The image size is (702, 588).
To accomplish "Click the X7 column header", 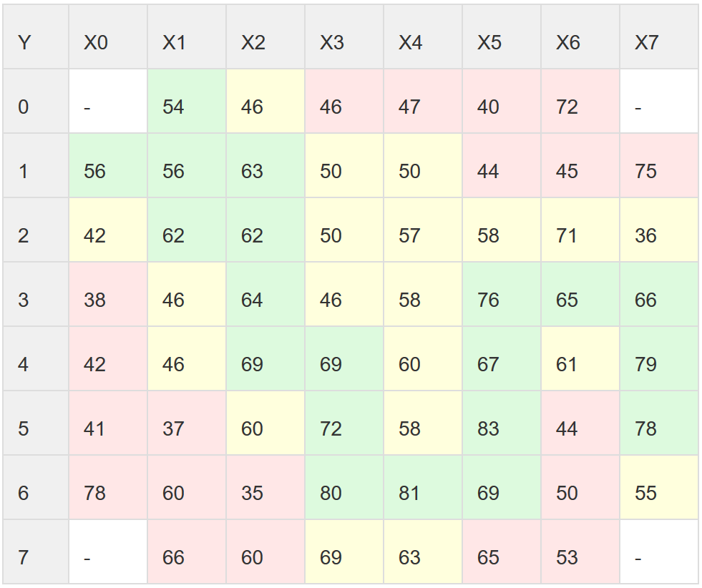I will tap(659, 36).
